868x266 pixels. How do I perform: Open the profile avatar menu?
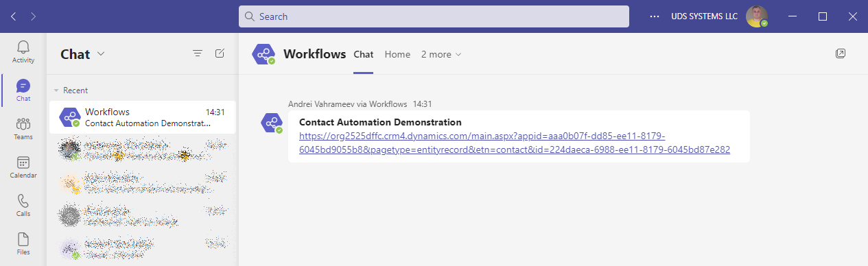point(757,16)
